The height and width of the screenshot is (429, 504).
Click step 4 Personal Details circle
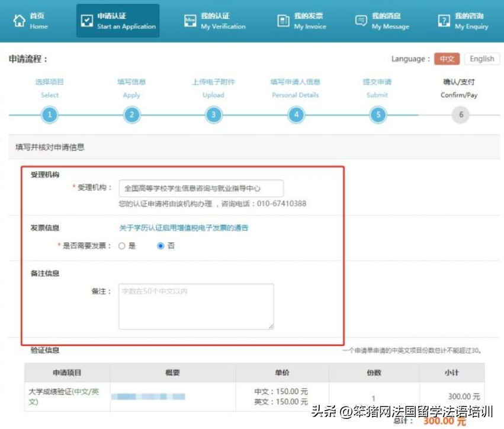[x=296, y=115]
